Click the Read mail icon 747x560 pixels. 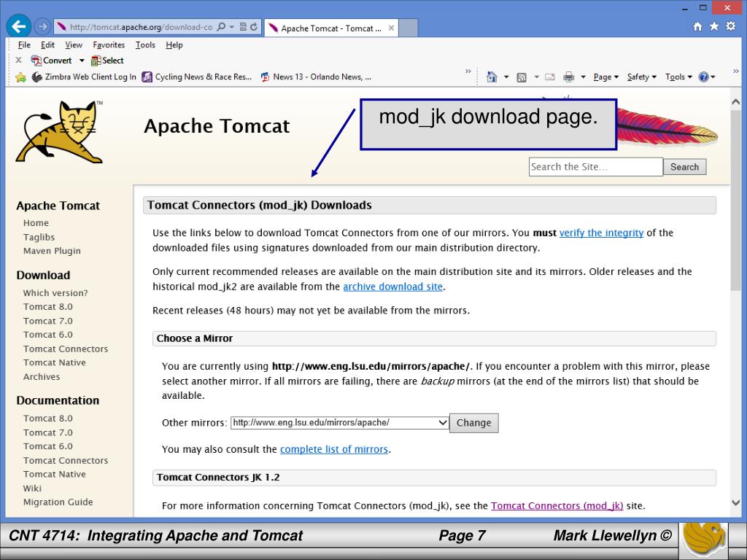[x=550, y=77]
